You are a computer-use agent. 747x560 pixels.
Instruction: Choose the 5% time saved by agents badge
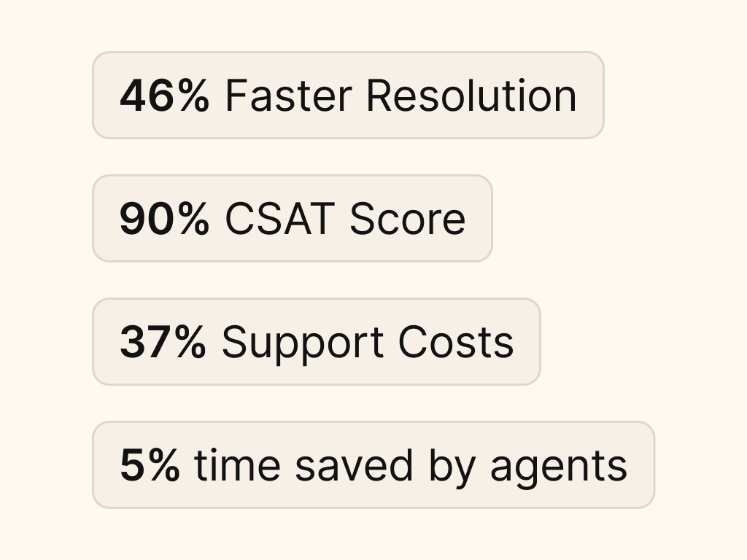(373, 464)
